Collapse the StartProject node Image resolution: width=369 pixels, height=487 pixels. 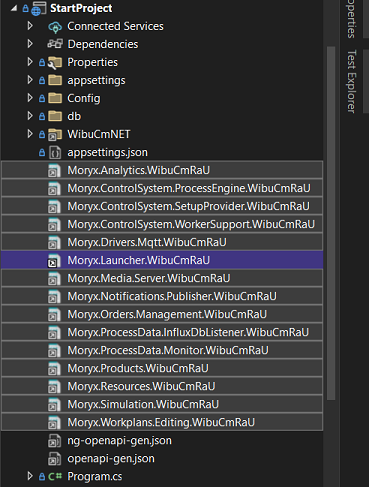pos(14,8)
